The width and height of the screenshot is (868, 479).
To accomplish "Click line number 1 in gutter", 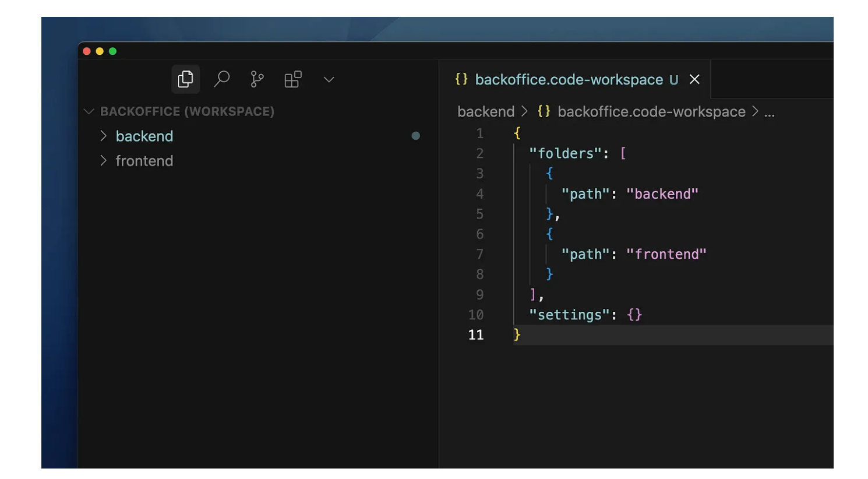I will coord(480,133).
